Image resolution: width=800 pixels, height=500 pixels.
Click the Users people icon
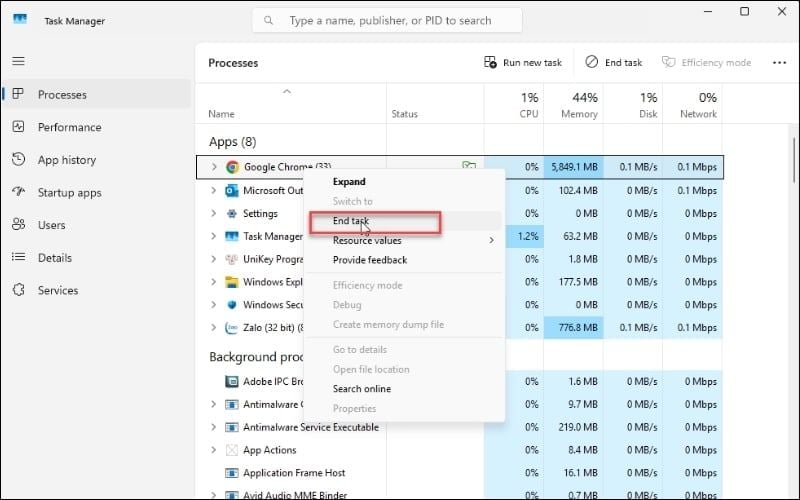18,224
